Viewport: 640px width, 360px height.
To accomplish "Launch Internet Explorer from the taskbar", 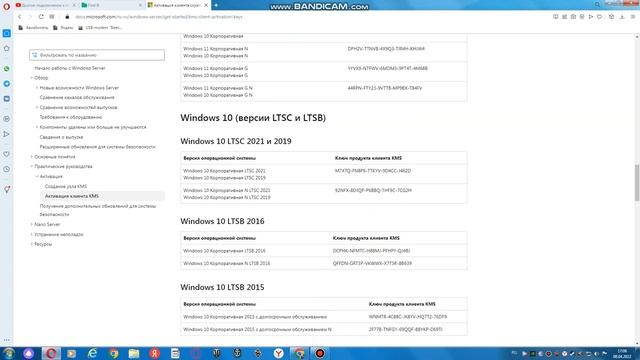I will pos(93,353).
